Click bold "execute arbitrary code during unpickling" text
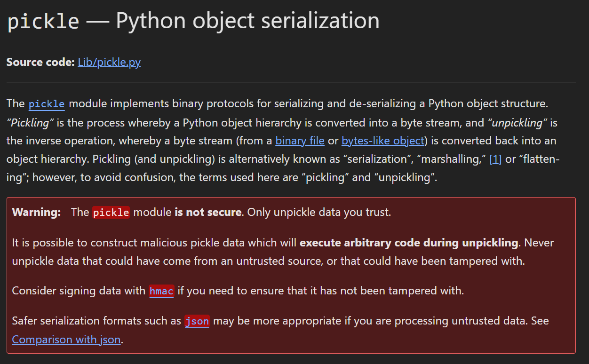Screen dimensions: 589x364 pos(408,243)
